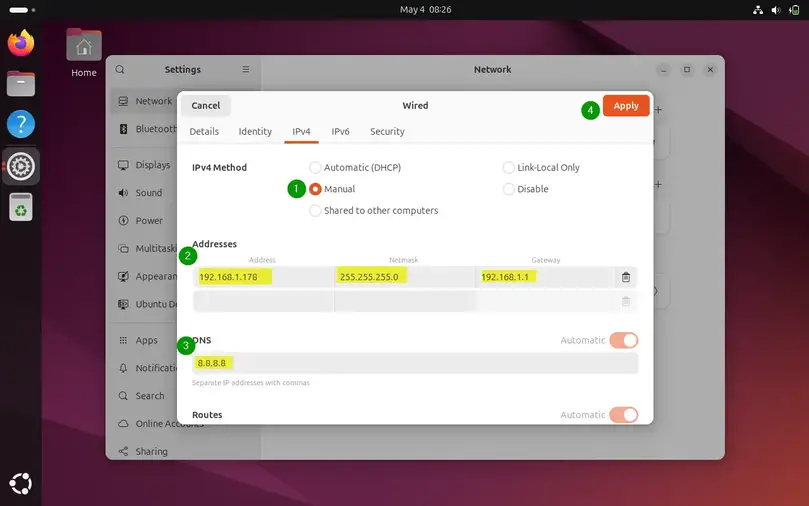The height and width of the screenshot is (506, 809).
Task: Click the Settings search icon
Action: [120, 70]
